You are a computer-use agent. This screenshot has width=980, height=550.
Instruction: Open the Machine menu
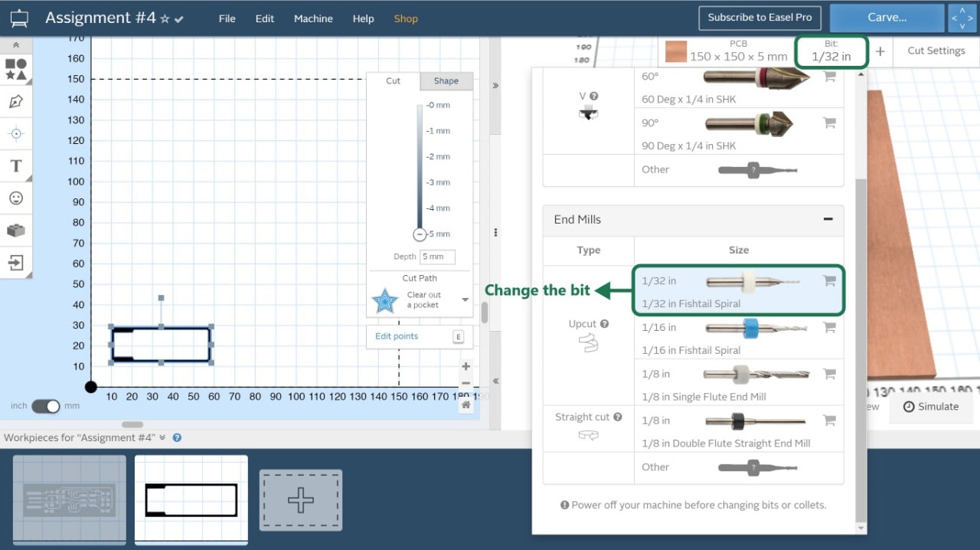point(313,18)
